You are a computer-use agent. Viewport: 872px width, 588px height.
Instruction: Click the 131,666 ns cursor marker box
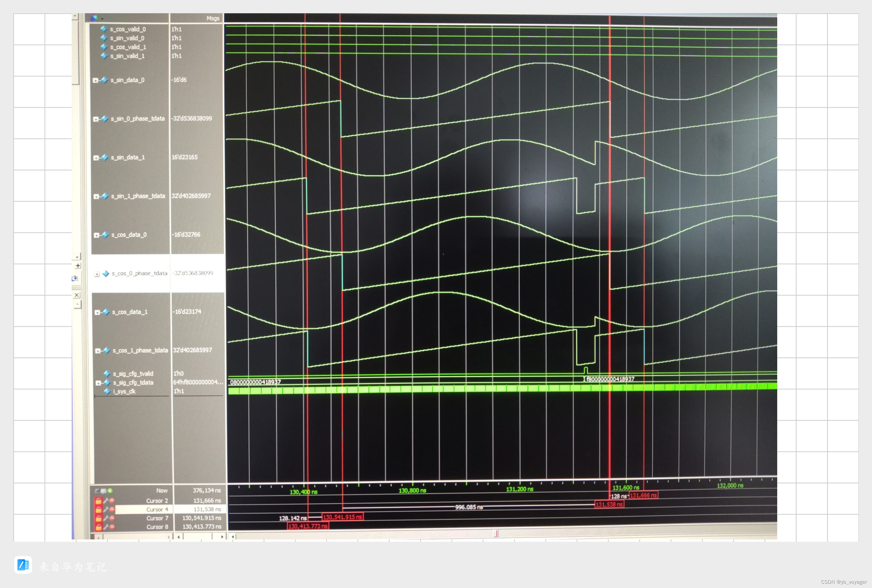(643, 496)
